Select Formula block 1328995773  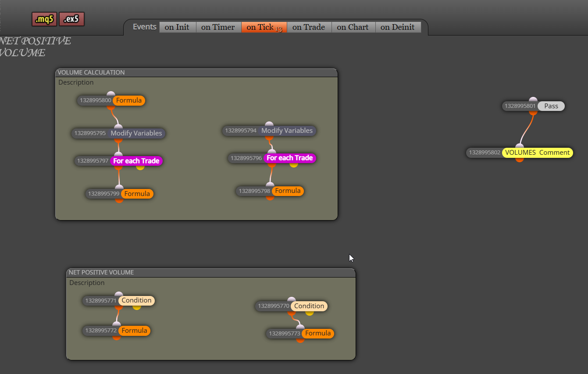point(300,333)
